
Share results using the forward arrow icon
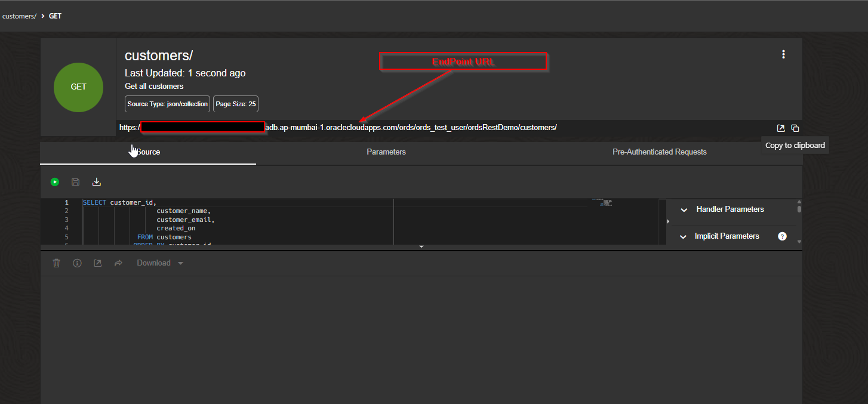[x=118, y=263]
